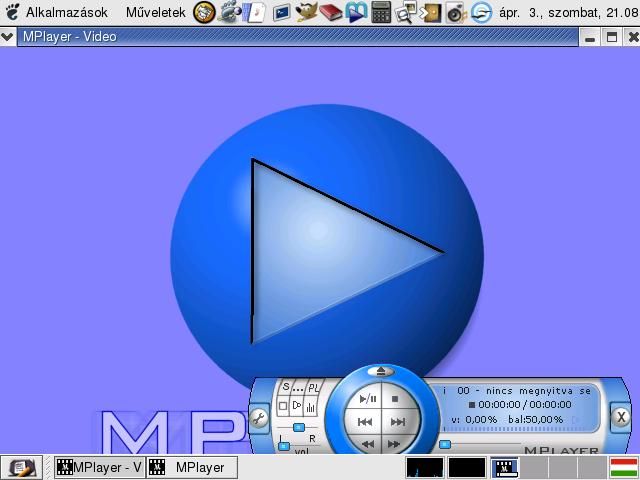Click the black applet beside the graph
This screenshot has height=480, width=640.
click(467, 467)
